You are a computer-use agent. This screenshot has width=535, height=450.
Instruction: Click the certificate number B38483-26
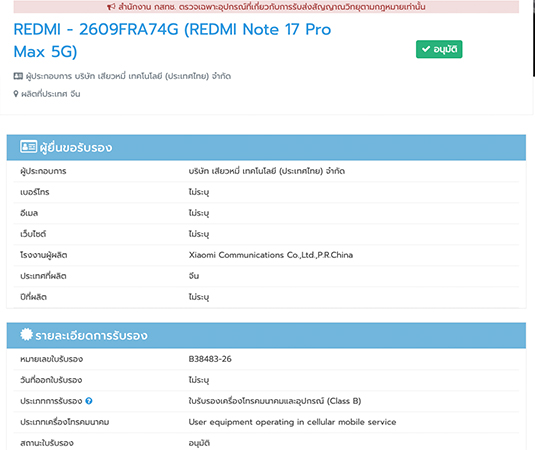210,359
